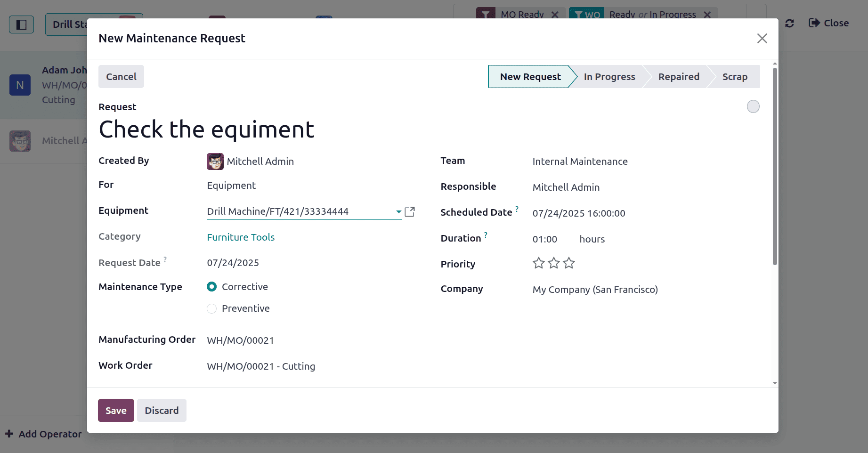This screenshot has height=453, width=868.
Task: Open Scheduled Date help tooltip icon
Action: [x=517, y=209]
